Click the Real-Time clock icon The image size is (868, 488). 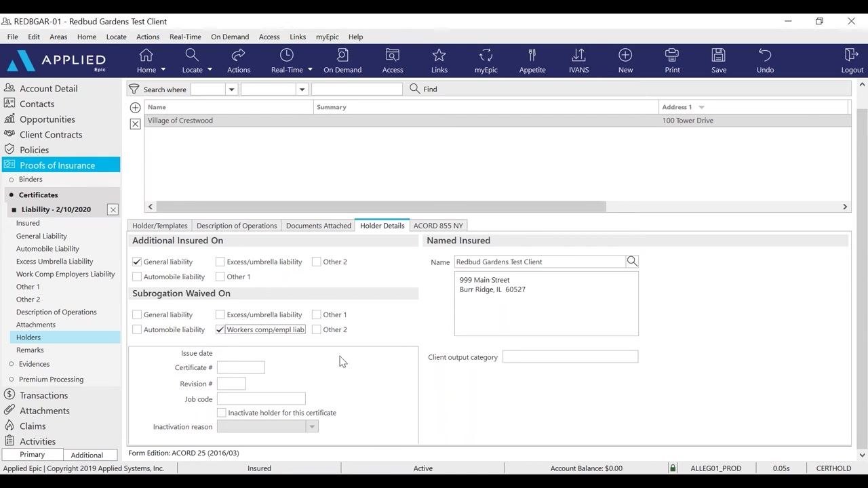tap(287, 55)
